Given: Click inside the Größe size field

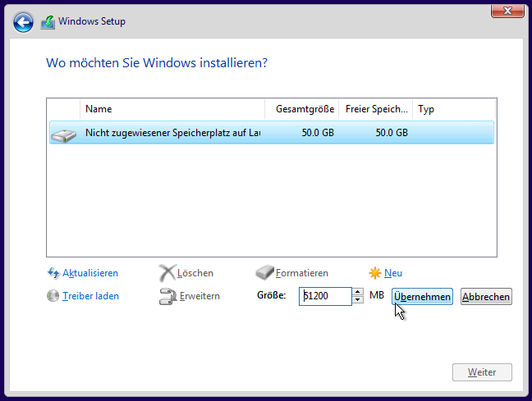Looking at the screenshot, I should (325, 296).
